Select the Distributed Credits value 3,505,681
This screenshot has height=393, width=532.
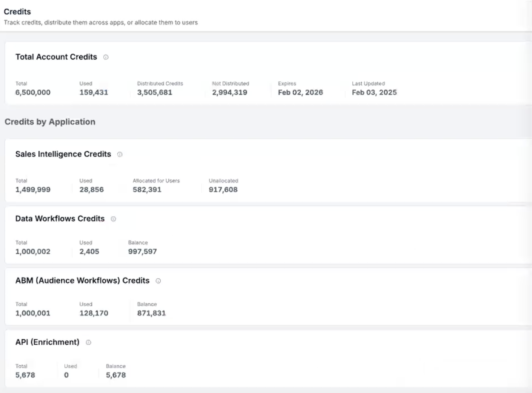click(x=154, y=92)
